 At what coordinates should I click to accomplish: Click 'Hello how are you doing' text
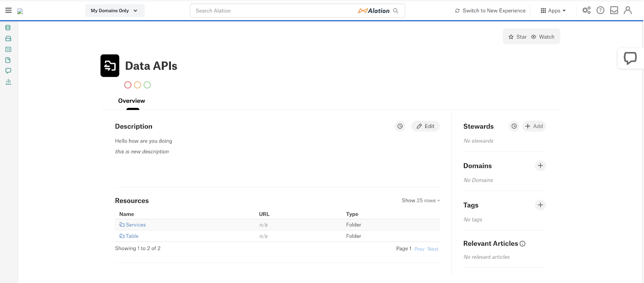coord(144,141)
